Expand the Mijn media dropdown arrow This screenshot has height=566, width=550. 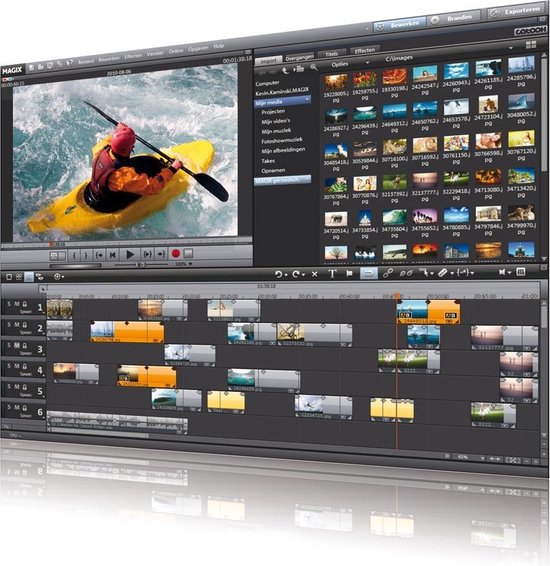[307, 99]
